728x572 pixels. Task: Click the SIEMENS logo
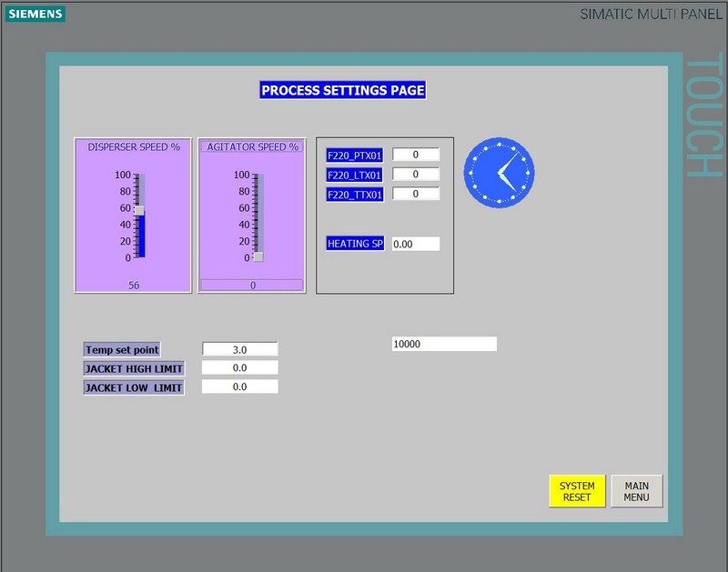(x=34, y=15)
